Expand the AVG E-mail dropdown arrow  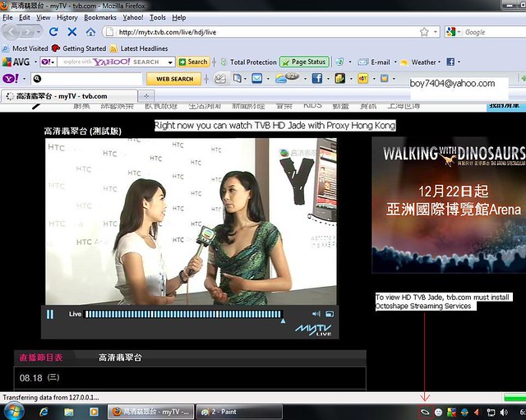[x=395, y=62]
